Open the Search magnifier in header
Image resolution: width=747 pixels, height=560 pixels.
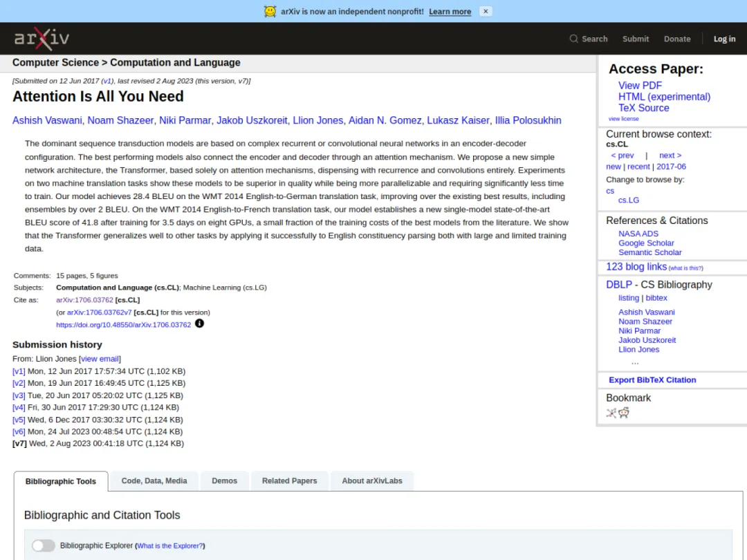573,39
